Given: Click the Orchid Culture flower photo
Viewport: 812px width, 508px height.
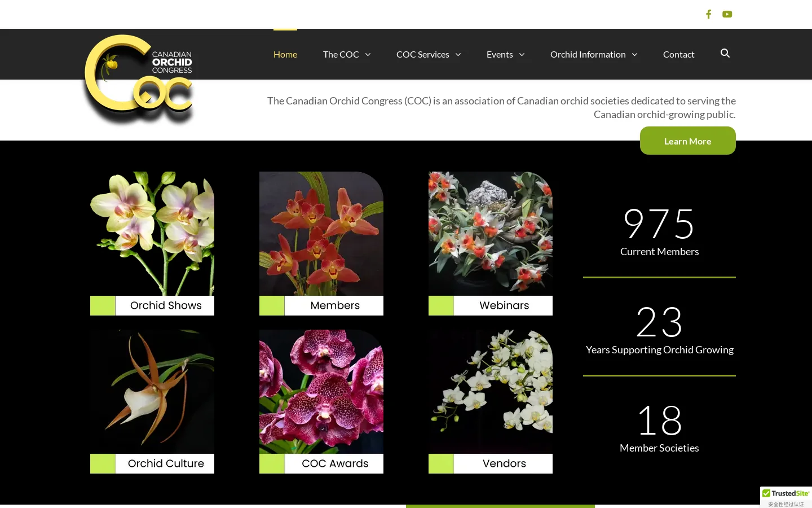Looking at the screenshot, I should pyautogui.click(x=152, y=392).
